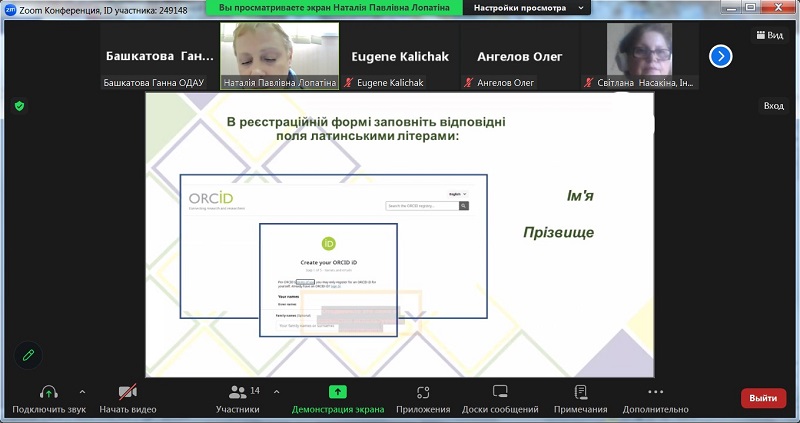This screenshot has height=423, width=800.
Task: Open the Настройки просмотра dropdown
Action: 519,7
